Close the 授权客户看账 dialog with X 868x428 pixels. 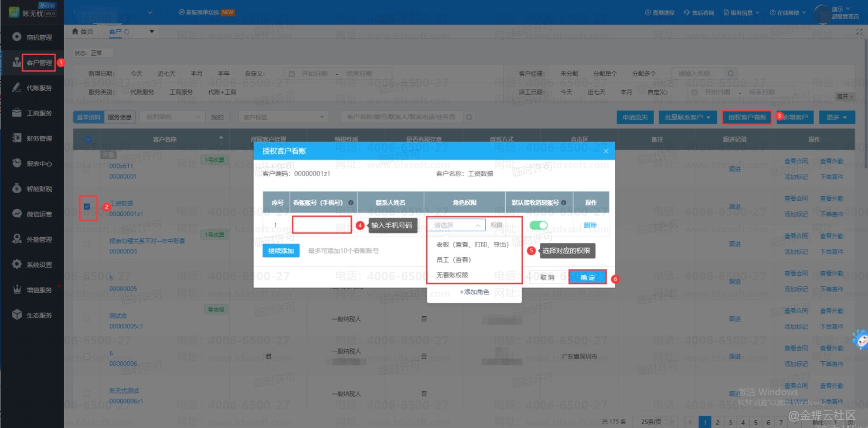(605, 151)
